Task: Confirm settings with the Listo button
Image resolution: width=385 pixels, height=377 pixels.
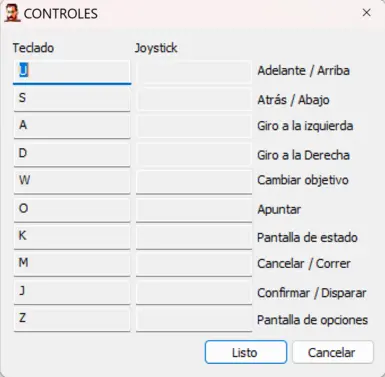Action: pos(246,352)
